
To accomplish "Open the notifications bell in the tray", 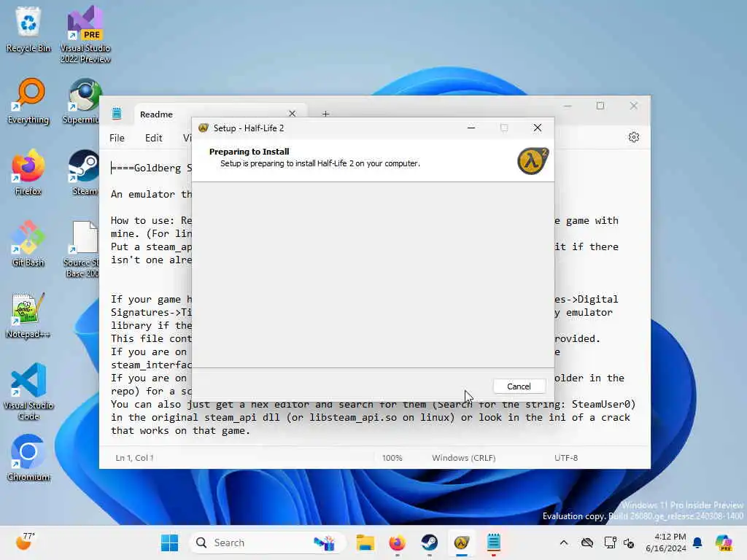I will 697,542.
